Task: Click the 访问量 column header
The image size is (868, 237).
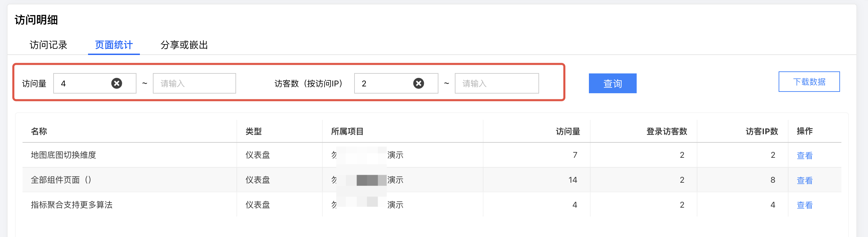Action: click(x=568, y=131)
